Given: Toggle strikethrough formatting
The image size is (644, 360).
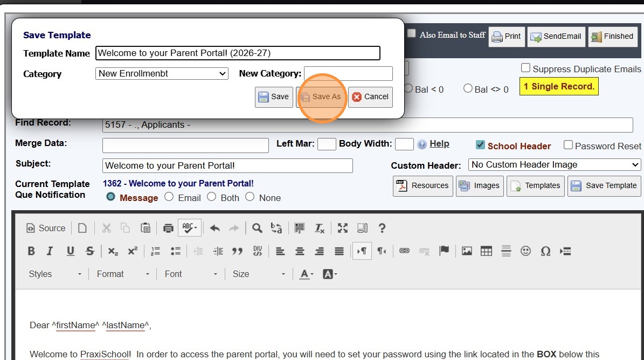Looking at the screenshot, I should point(90,251).
